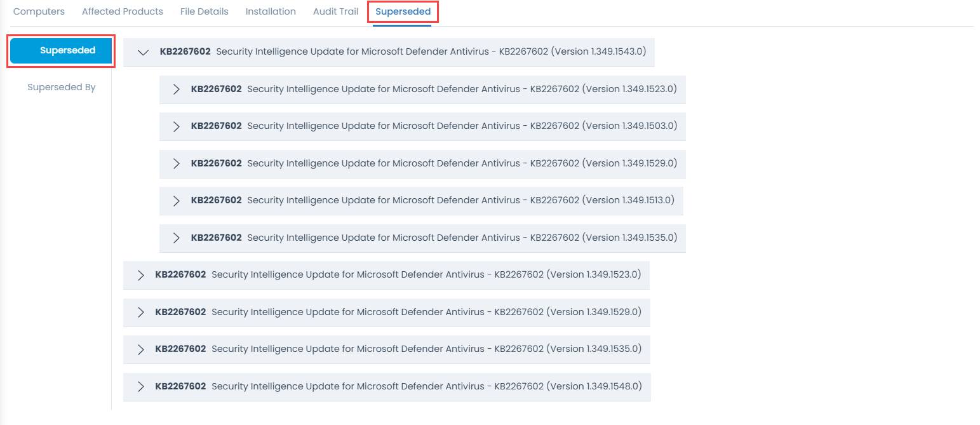Screen dimensions: 980x425
Task: Expand the top-level Version 1.349.1535.0 chevron
Action: click(141, 349)
